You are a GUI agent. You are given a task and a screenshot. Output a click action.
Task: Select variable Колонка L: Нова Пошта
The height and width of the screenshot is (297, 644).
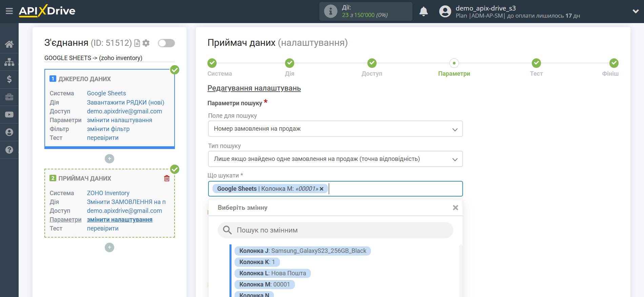273,273
